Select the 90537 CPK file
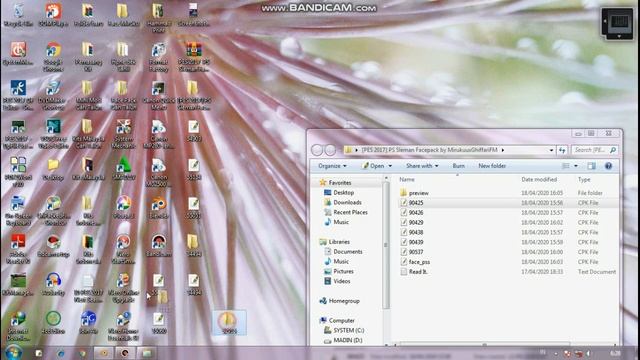Screen dimensions: 640x360 (x=416, y=252)
